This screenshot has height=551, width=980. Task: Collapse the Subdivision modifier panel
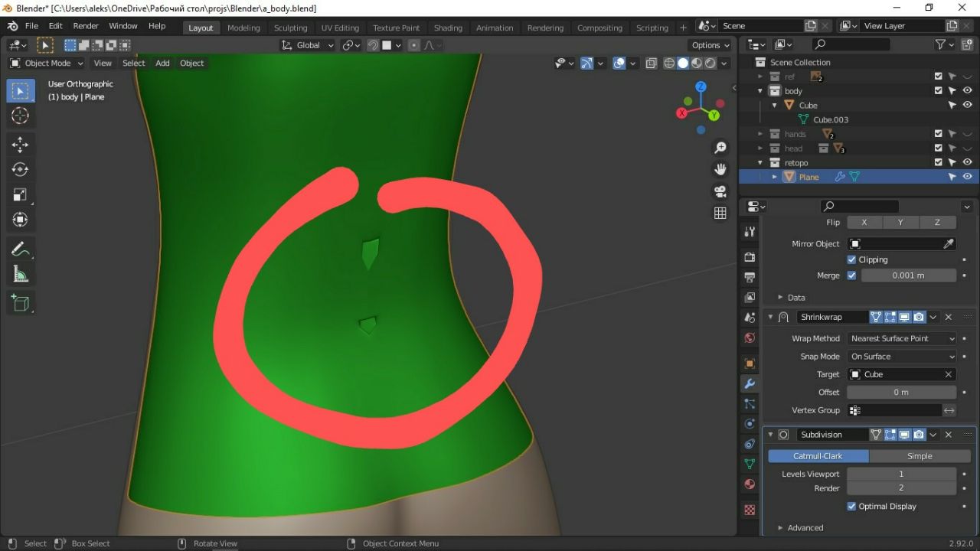pyautogui.click(x=770, y=435)
